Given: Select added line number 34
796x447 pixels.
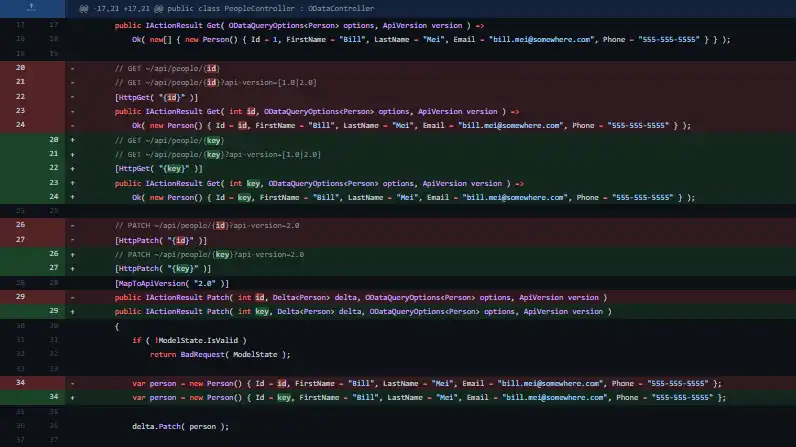Looking at the screenshot, I should tap(54, 397).
